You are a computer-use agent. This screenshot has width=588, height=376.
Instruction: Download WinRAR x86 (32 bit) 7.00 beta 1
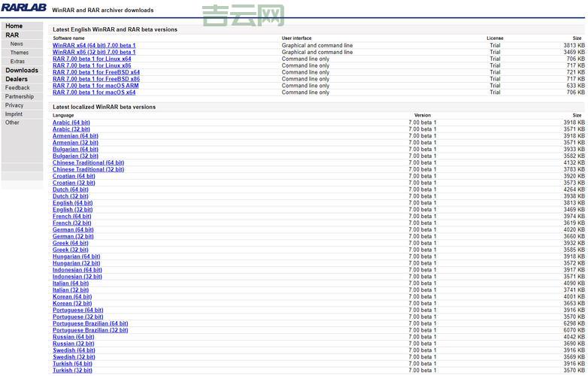[94, 52]
